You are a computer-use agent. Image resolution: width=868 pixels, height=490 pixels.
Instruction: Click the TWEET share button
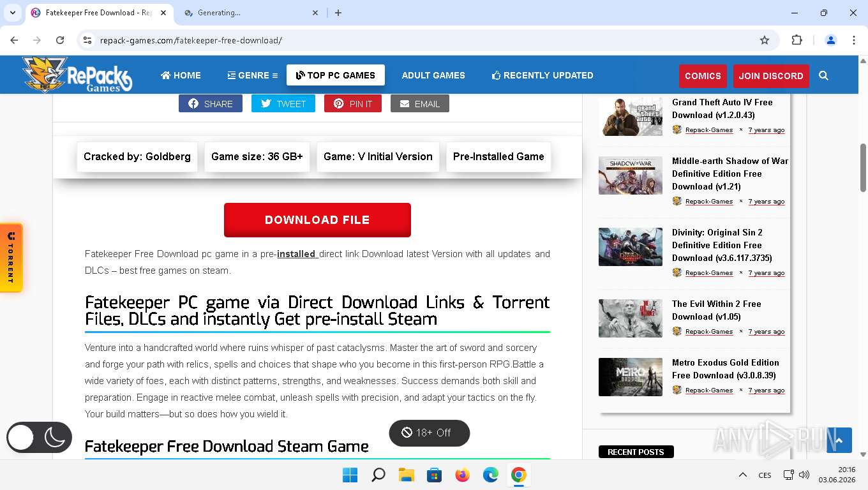pos(283,103)
